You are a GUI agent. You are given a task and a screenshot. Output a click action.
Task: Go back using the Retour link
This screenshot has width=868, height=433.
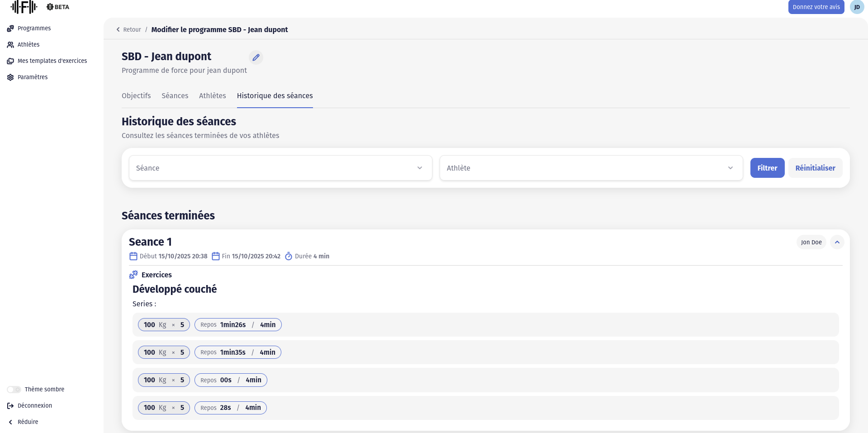point(128,30)
